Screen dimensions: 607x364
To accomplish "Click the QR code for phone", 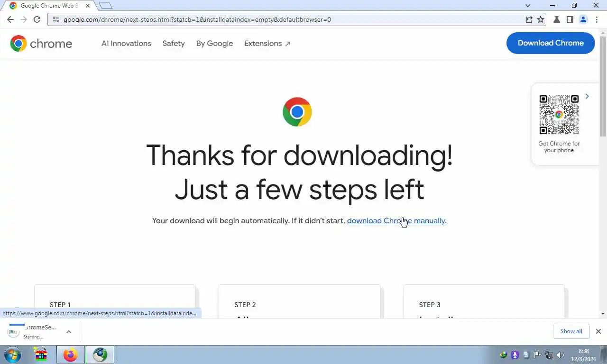I will point(559,115).
